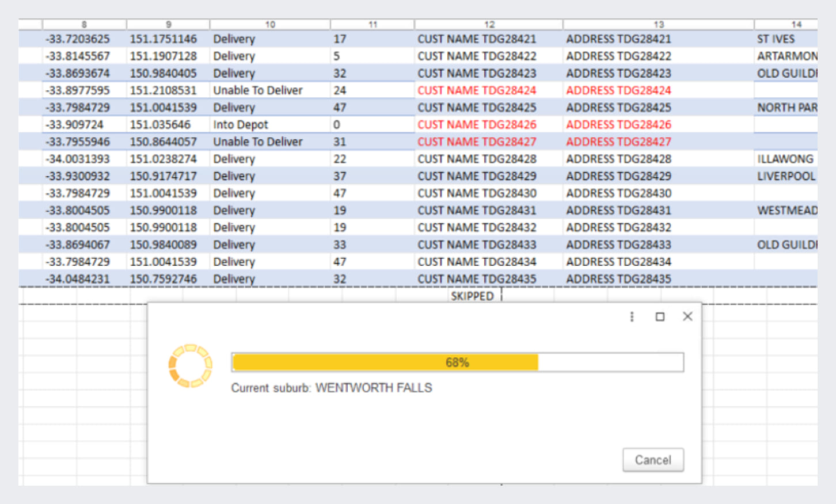The image size is (836, 504).
Task: Select column 13 header
Action: tap(658, 24)
